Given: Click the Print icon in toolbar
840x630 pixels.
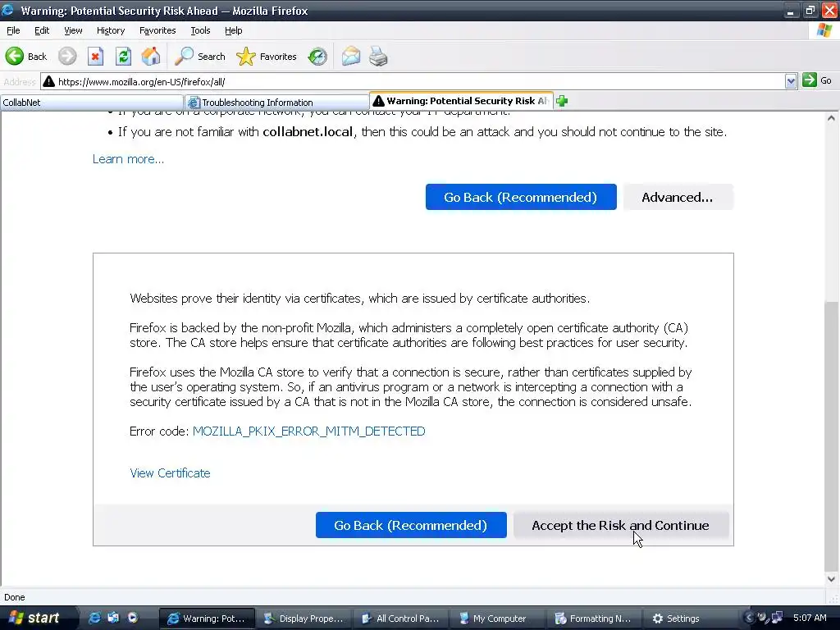Looking at the screenshot, I should pyautogui.click(x=378, y=57).
